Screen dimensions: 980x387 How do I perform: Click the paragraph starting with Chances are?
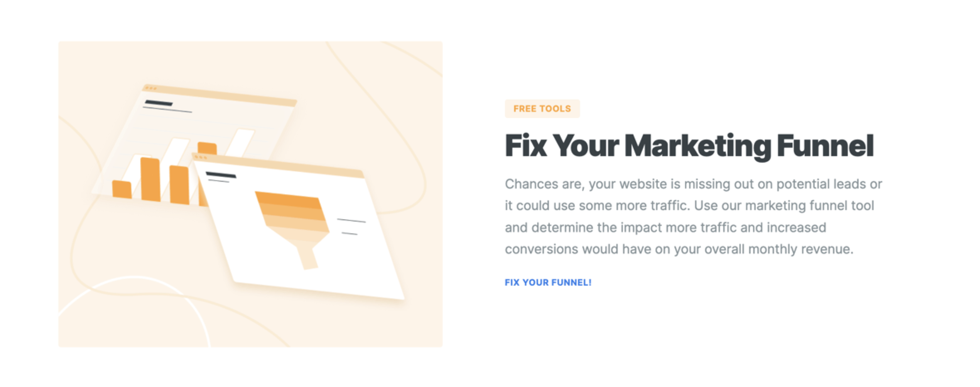[x=693, y=216]
